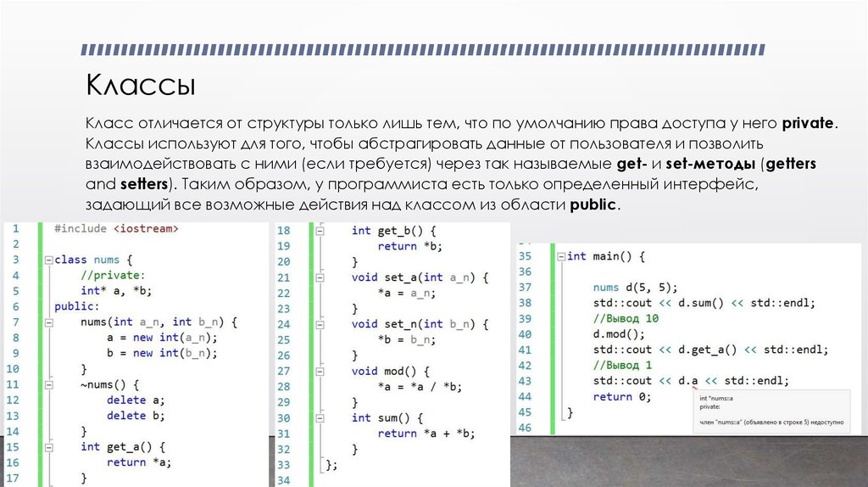
Task: Click line number 28 in the middle editor
Action: click(x=283, y=387)
